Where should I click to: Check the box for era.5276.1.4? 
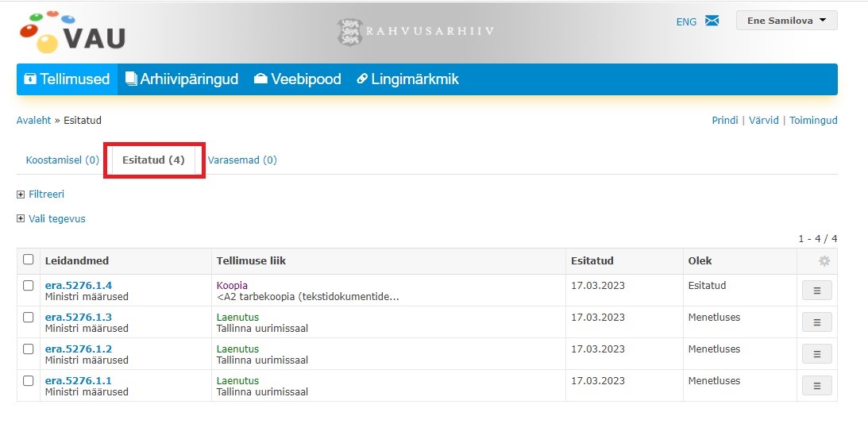point(29,286)
